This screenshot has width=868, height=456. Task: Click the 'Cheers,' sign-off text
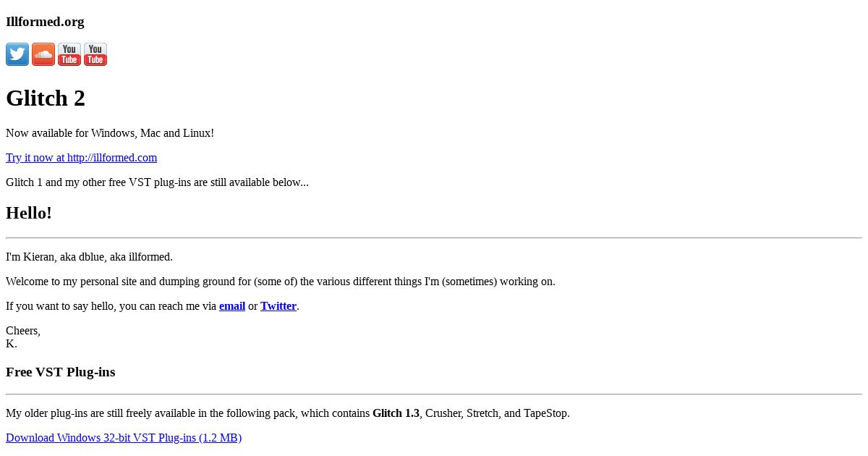23,331
